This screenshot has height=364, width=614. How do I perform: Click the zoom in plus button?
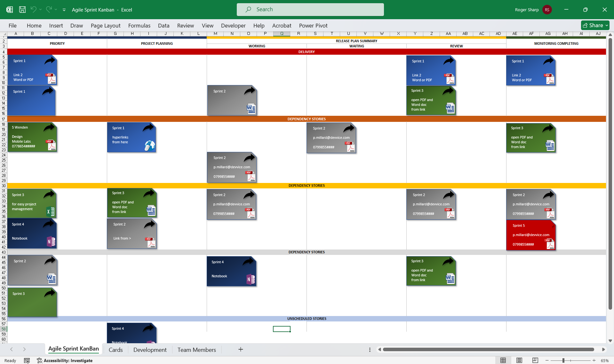[x=594, y=360]
